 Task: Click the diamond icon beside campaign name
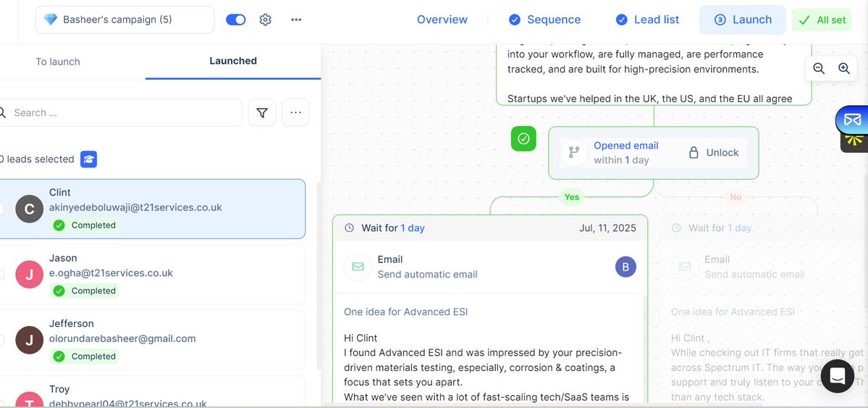(51, 20)
